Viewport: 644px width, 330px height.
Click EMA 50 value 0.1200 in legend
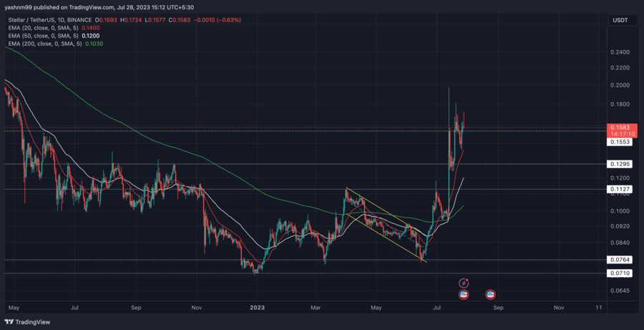[x=91, y=35]
